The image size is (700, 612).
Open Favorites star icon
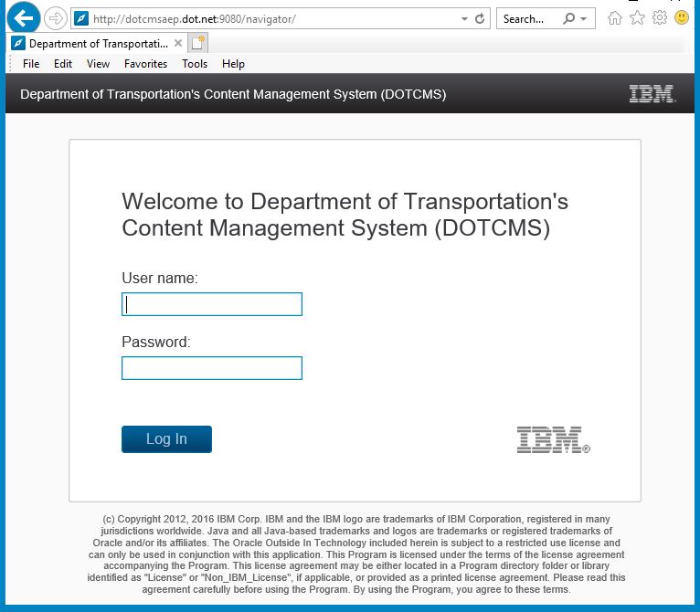(637, 18)
